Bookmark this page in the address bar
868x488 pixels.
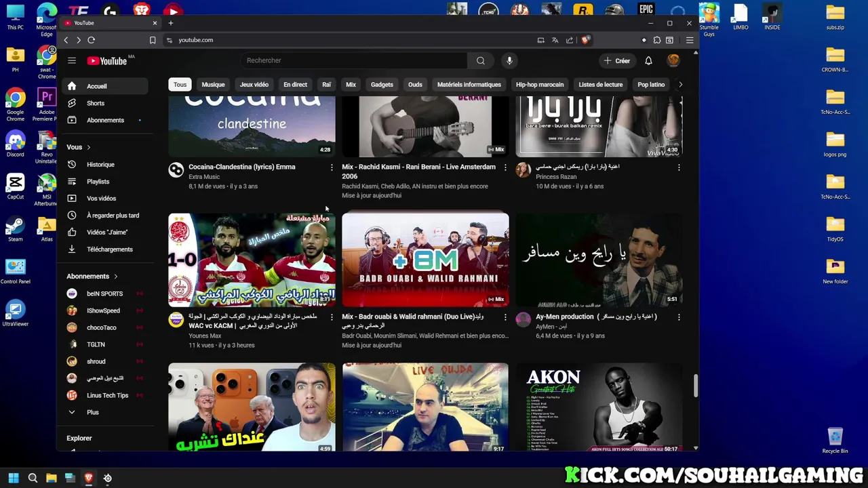tap(153, 40)
